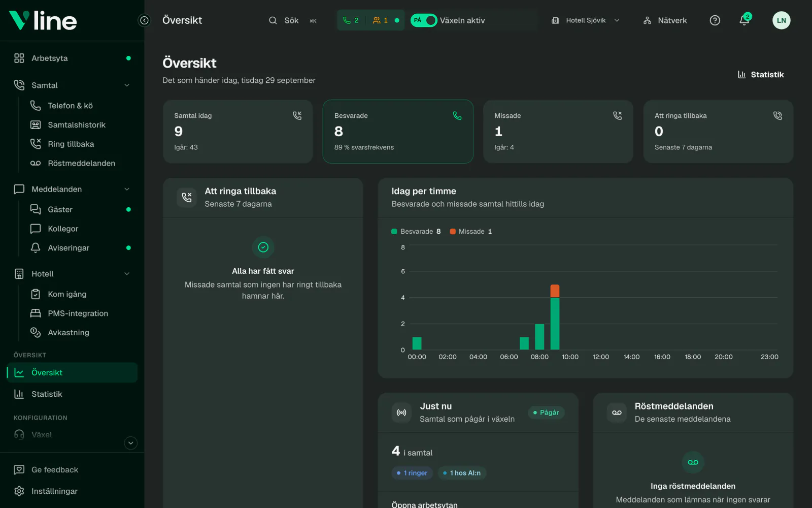This screenshot has width=812, height=508.
Task: Collapse the Hotell section chevron
Action: pos(127,274)
